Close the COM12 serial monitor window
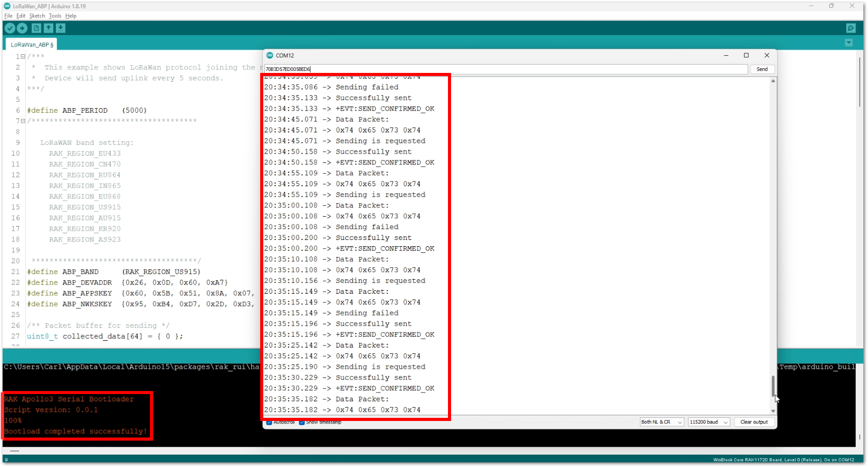The width and height of the screenshot is (868, 467). tap(767, 55)
